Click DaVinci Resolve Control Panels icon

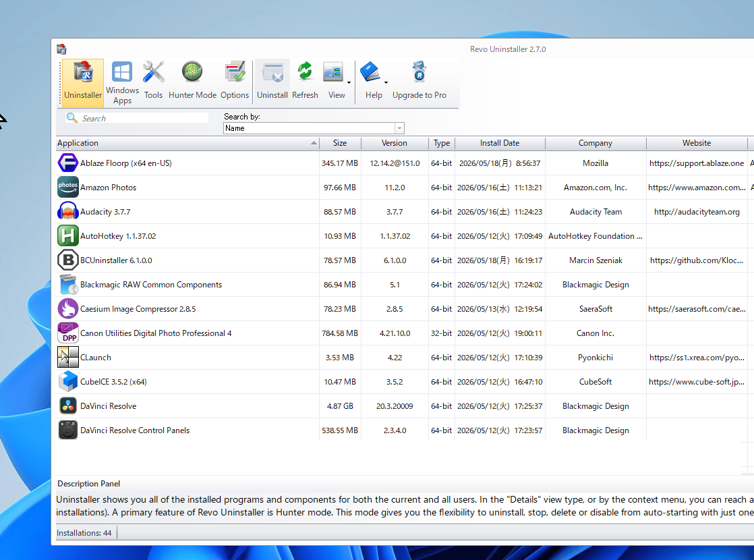[68, 430]
